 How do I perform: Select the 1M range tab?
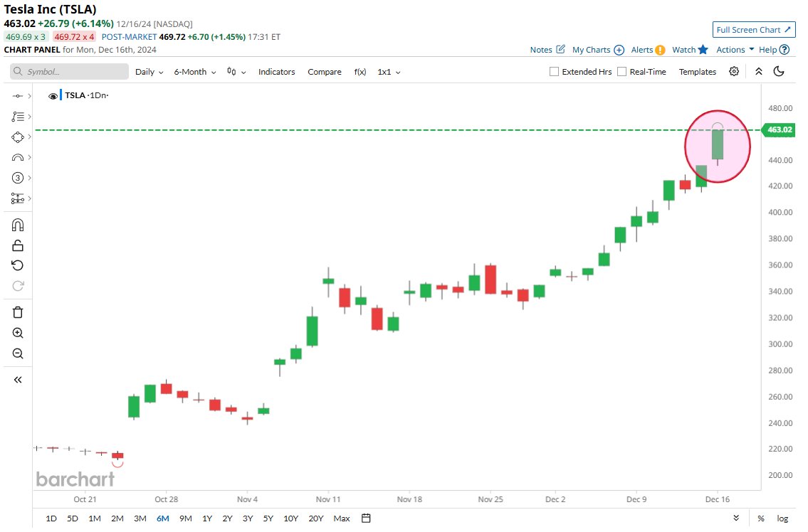(x=94, y=518)
